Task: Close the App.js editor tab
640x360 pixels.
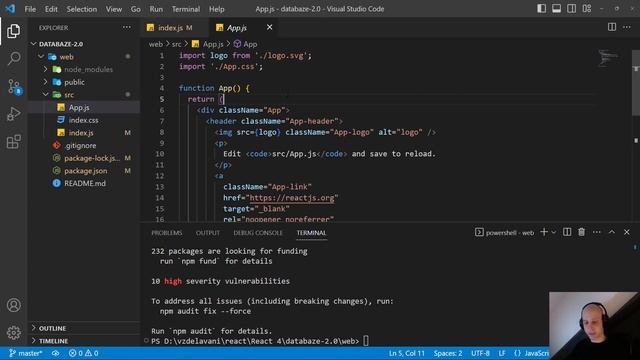Action: coord(269,27)
